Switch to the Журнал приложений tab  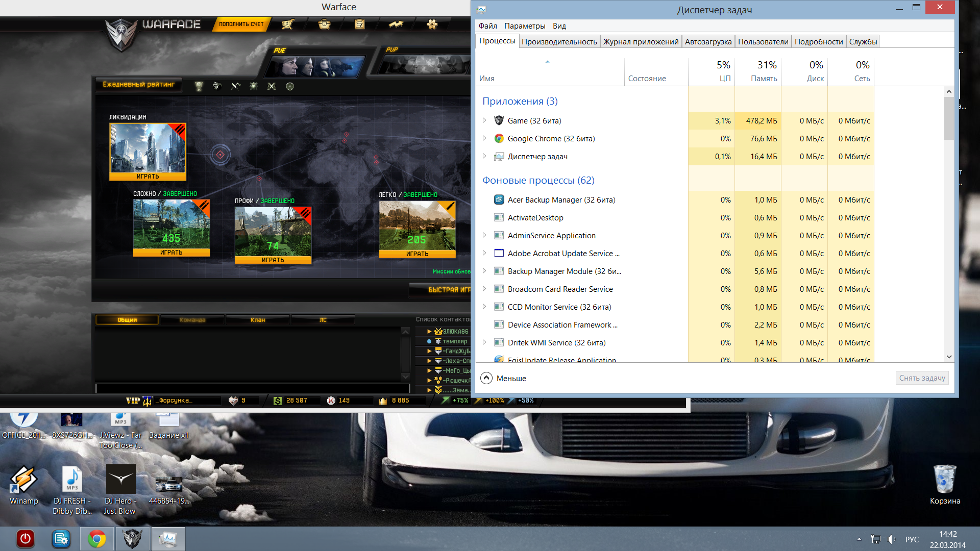point(641,42)
